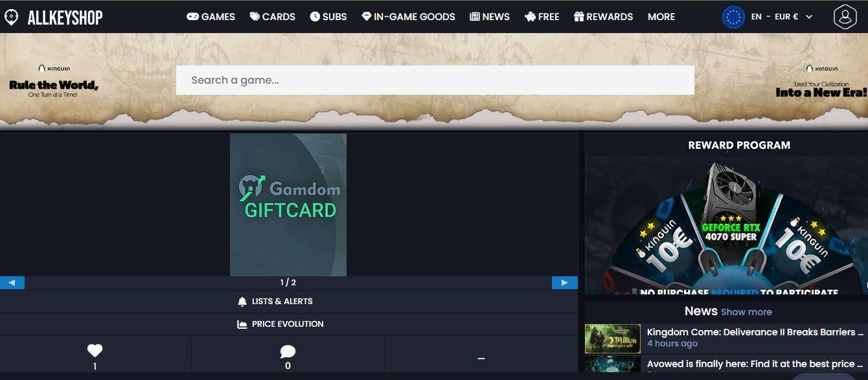Go to next image with right arrow
This screenshot has height=380, width=868.
[564, 283]
